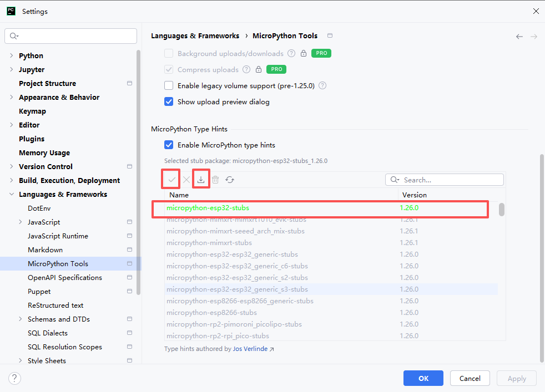The width and height of the screenshot is (545, 392).
Task: Click project icon next to Project Structure
Action: click(130, 83)
